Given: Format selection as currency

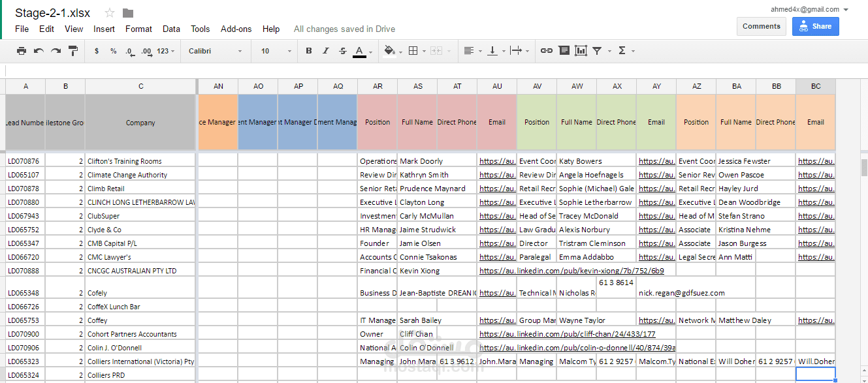Looking at the screenshot, I should [x=97, y=51].
